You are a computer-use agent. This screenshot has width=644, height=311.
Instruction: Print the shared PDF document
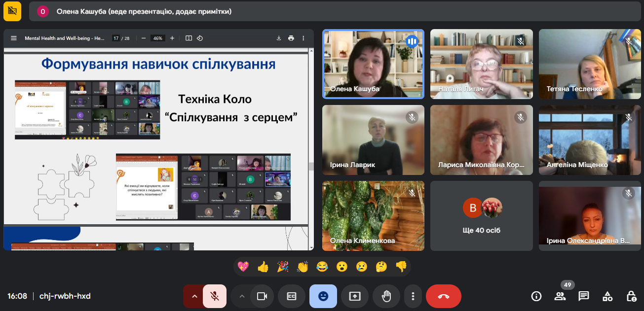[291, 38]
